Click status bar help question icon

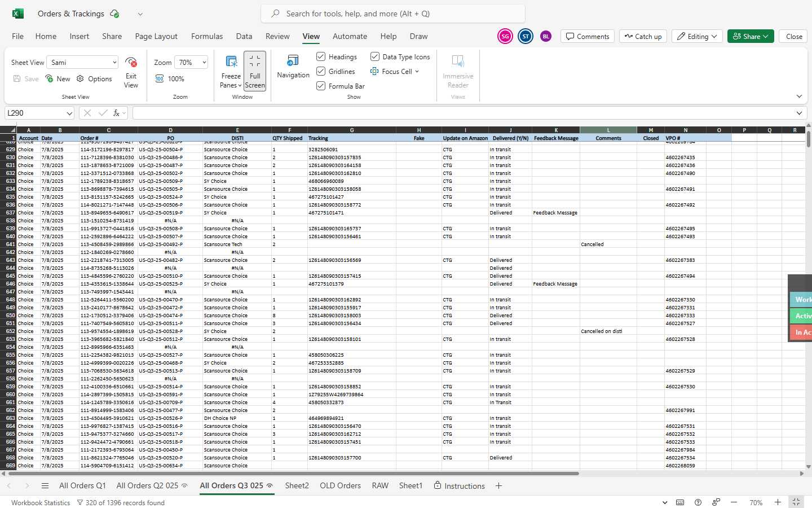pos(698,502)
